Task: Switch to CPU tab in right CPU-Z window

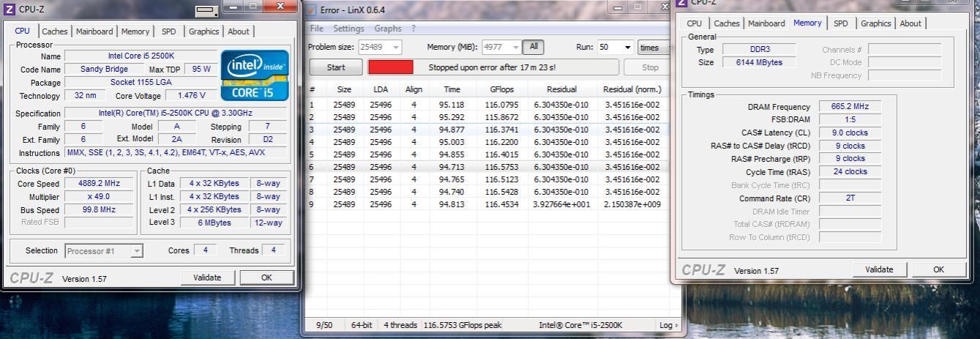Action: (695, 23)
